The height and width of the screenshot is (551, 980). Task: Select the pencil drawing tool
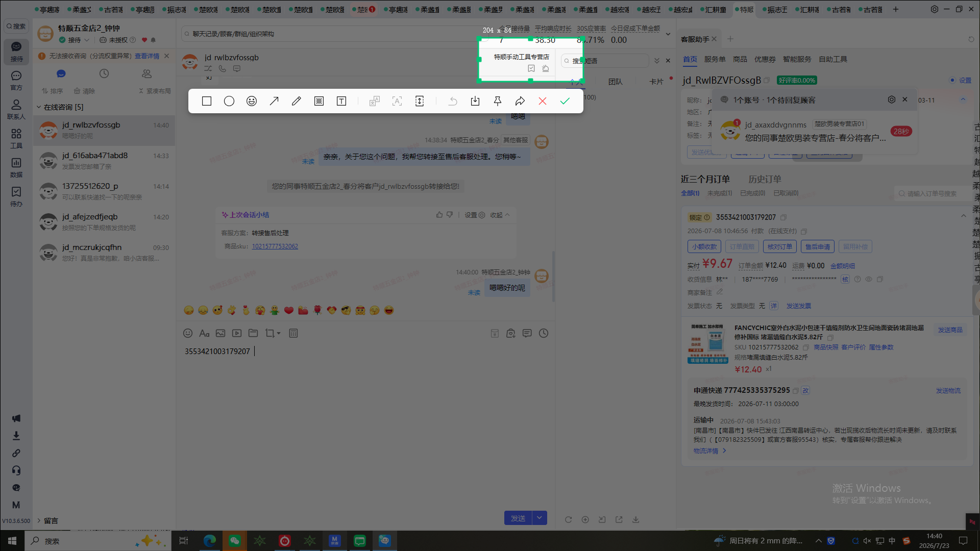pos(297,101)
